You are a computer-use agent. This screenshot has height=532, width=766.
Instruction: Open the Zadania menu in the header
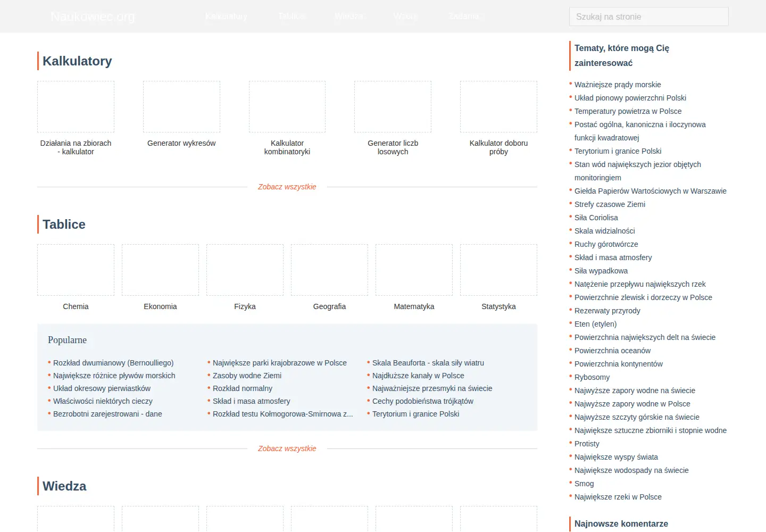pyautogui.click(x=464, y=16)
